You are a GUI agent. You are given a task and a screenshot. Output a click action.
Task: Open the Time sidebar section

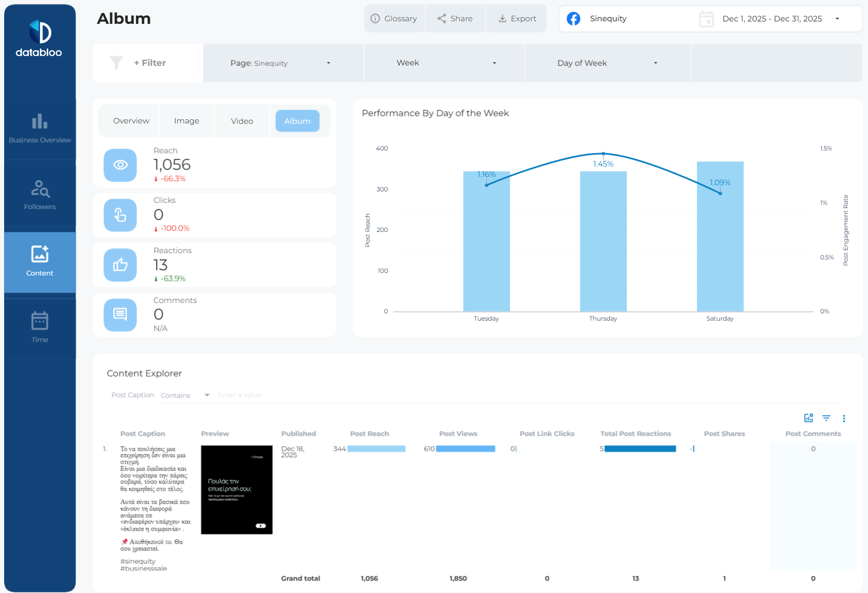(x=40, y=327)
